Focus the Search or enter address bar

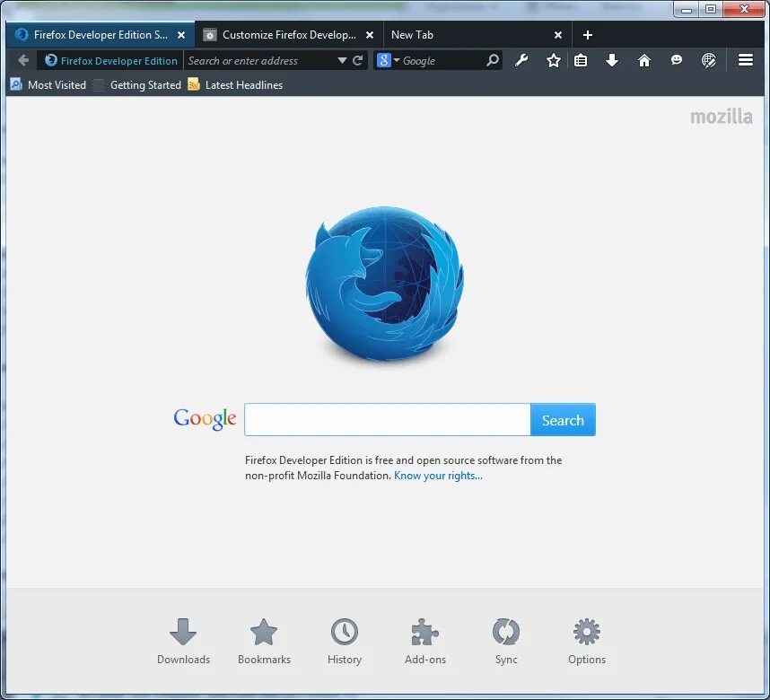tap(261, 60)
